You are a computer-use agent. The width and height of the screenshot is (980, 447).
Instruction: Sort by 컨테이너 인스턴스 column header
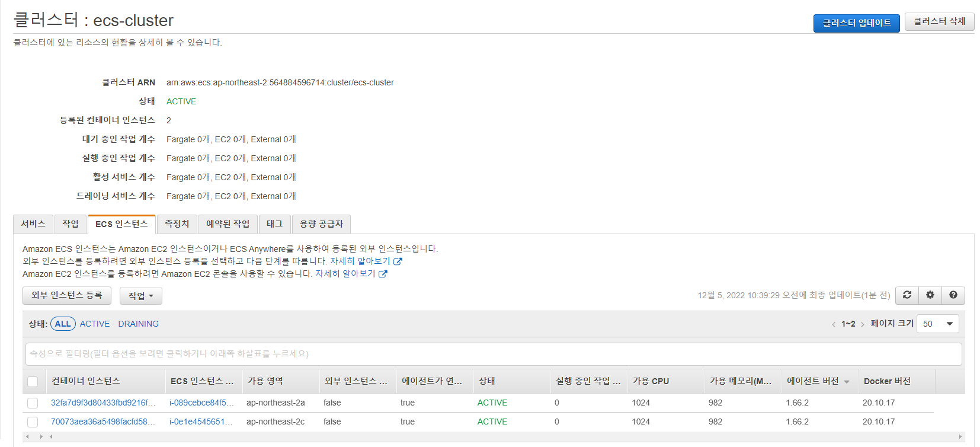tap(105, 381)
